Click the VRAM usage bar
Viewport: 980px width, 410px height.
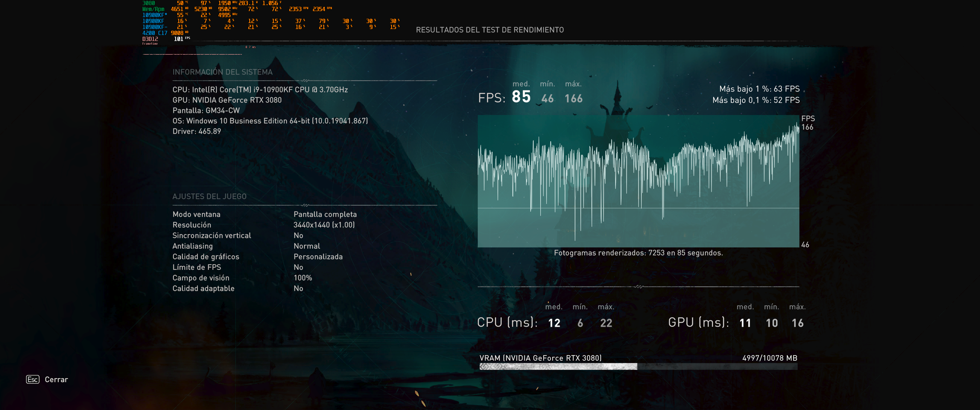coord(638,366)
